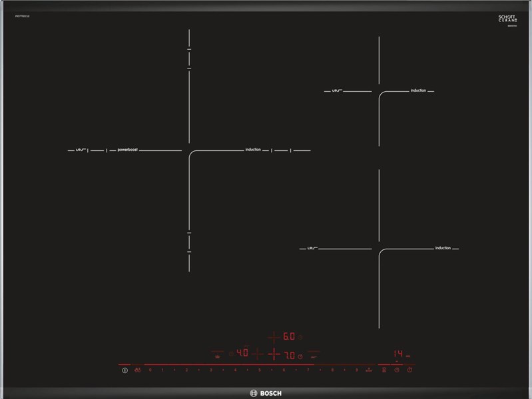Tap the powerboost label on the large zone
532x399 pixels.
click(x=127, y=150)
